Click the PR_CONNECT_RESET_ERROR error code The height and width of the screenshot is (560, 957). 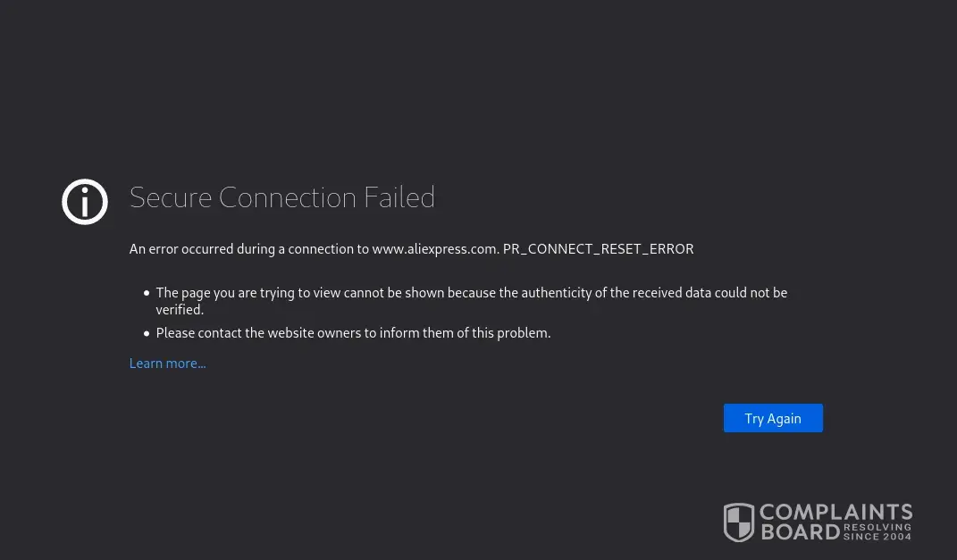(x=598, y=249)
